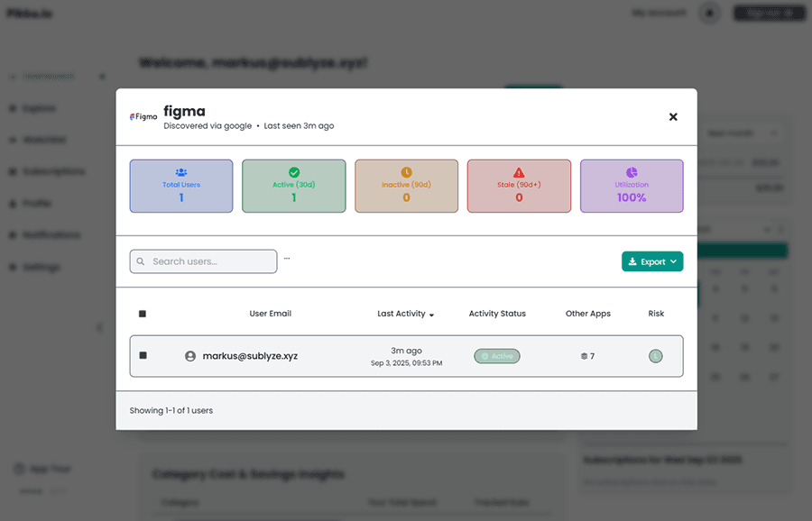
Task: Click the green Risk indicator circle
Action: [655, 355]
